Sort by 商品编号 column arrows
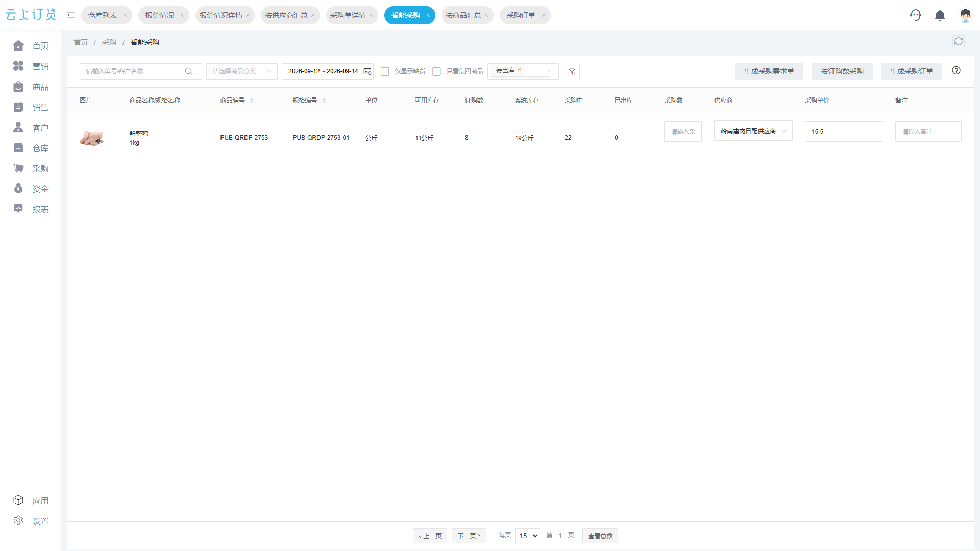This screenshot has height=551, width=980. coord(252,101)
